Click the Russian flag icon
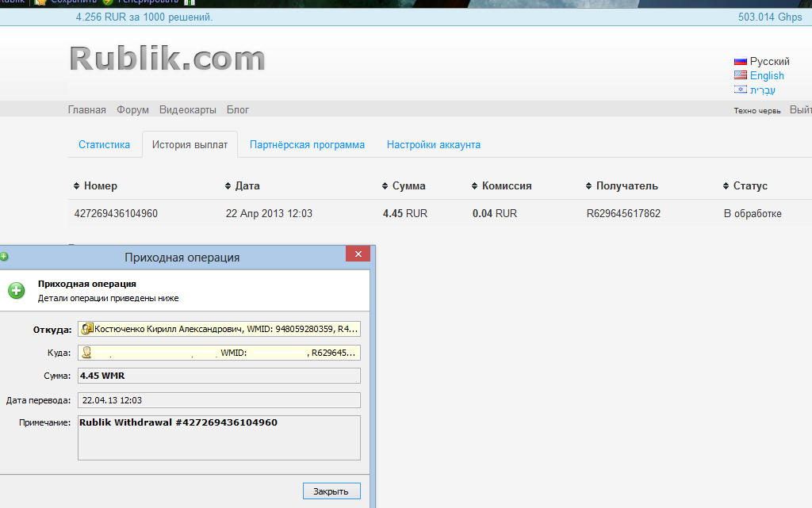Screen dimensions: 812x508 pos(740,61)
